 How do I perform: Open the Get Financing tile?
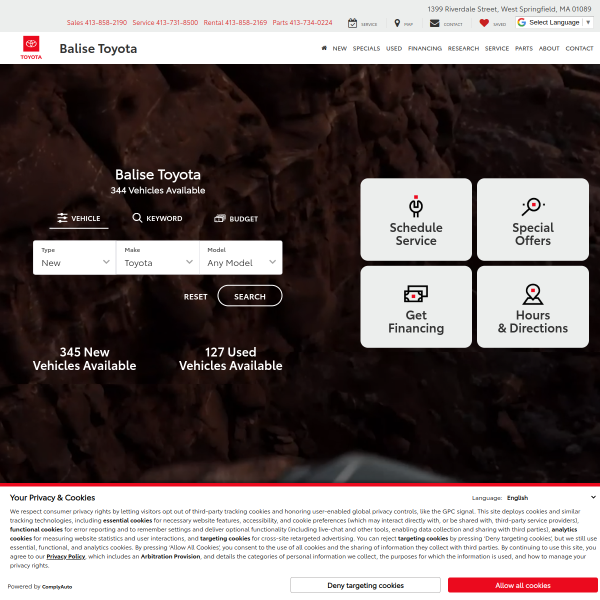[416, 307]
